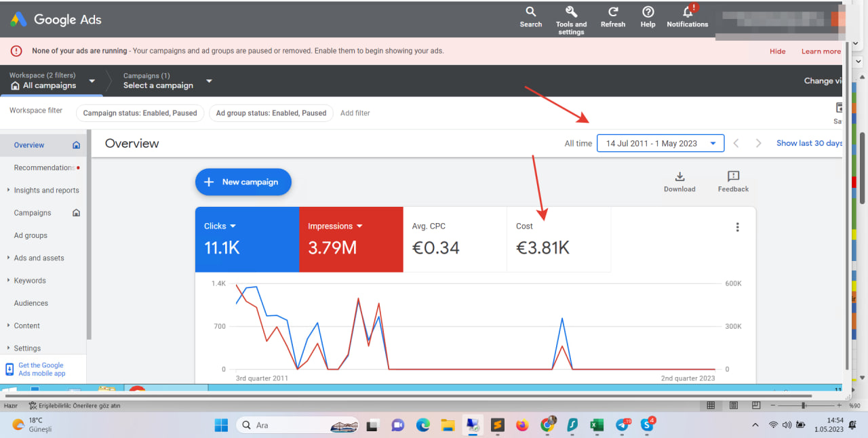The image size is (868, 438).
Task: Open Firefox from taskbar
Action: coord(521,425)
